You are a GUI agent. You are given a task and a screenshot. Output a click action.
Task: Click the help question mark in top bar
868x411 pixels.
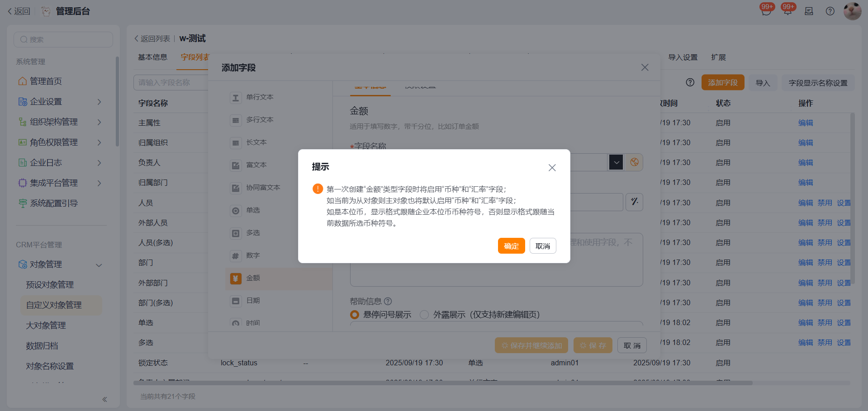830,11
